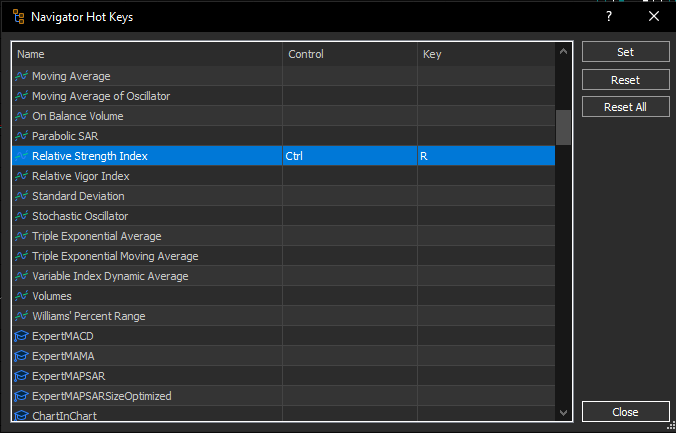Viewport: 676px width, 433px height.
Task: Click scrollbar down arrow in list
Action: (x=563, y=412)
